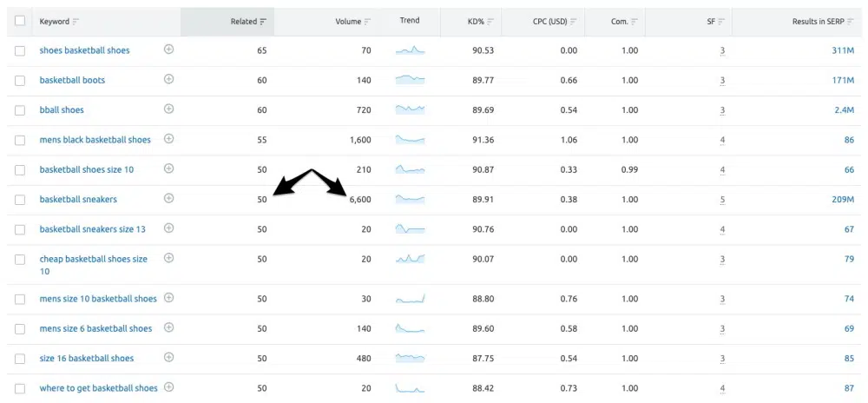Open the 'bball shoes' keyword link
This screenshot has height=403, width=868.
coord(62,110)
